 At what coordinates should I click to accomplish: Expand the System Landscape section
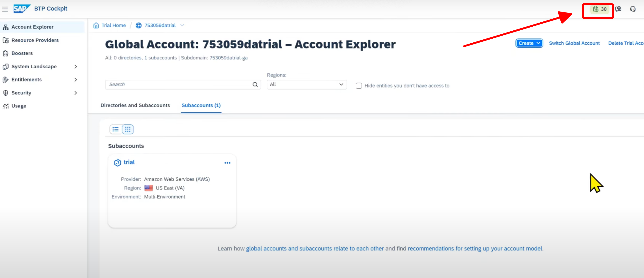tap(76, 67)
